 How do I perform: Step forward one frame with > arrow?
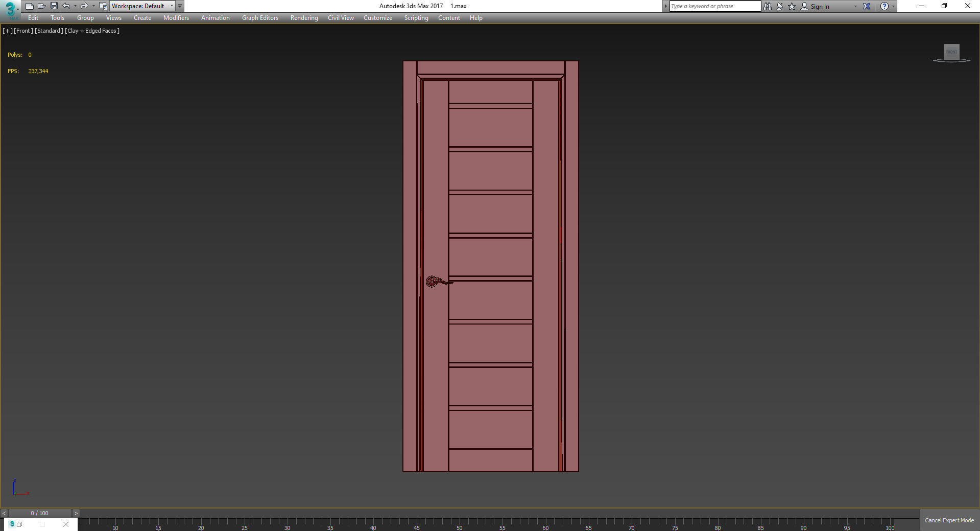pyautogui.click(x=76, y=513)
